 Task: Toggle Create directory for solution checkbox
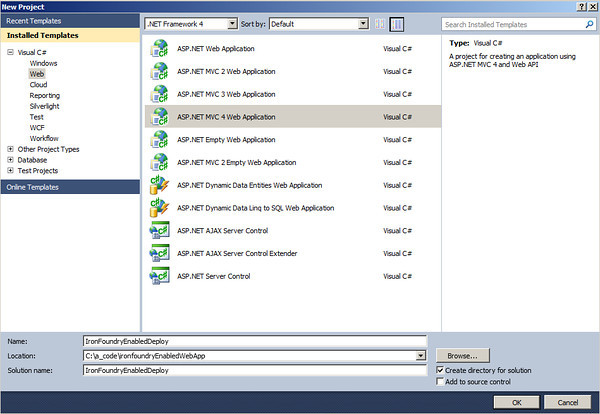click(440, 370)
